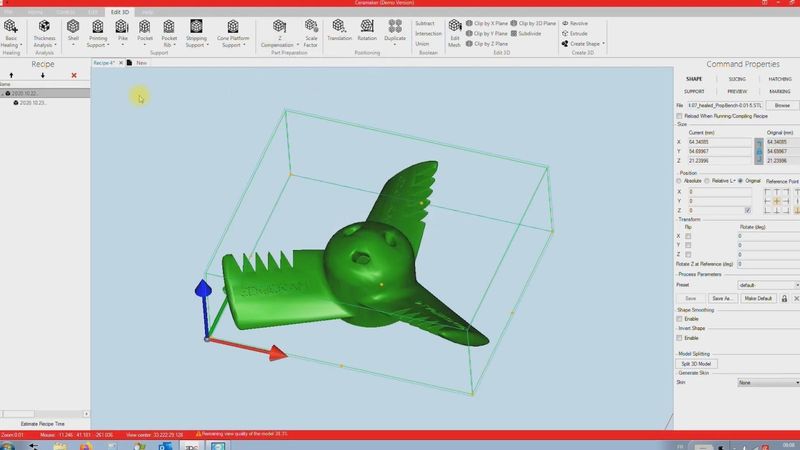Screen dimensions: 800x450
Task: Click the Edit Mesh icon
Action: (x=454, y=28)
